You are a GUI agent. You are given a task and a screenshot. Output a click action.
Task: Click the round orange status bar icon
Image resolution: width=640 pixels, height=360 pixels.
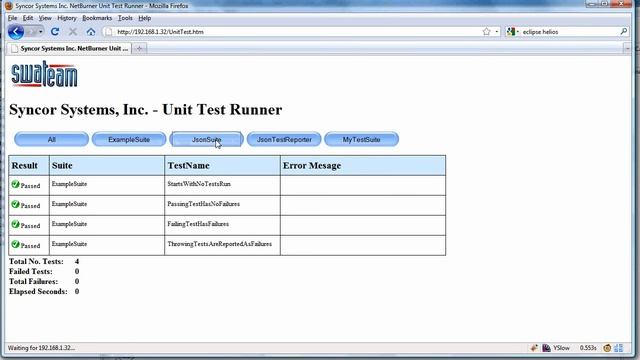[607, 348]
